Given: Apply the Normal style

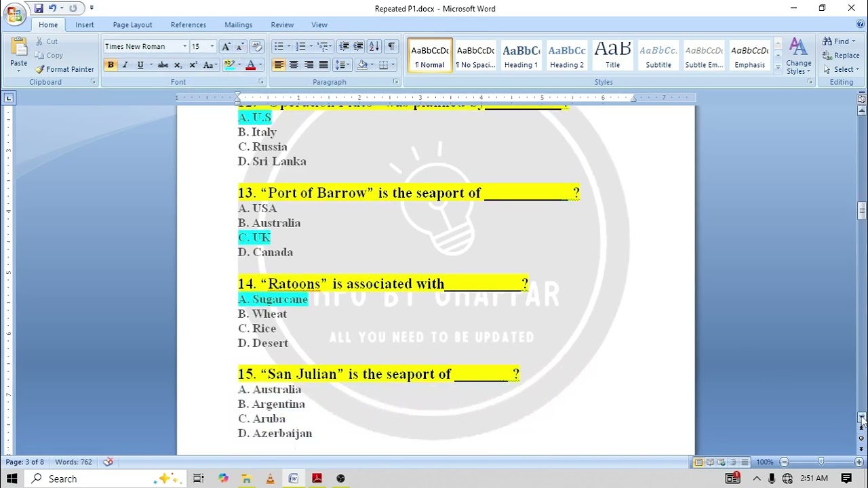Looking at the screenshot, I should point(430,55).
